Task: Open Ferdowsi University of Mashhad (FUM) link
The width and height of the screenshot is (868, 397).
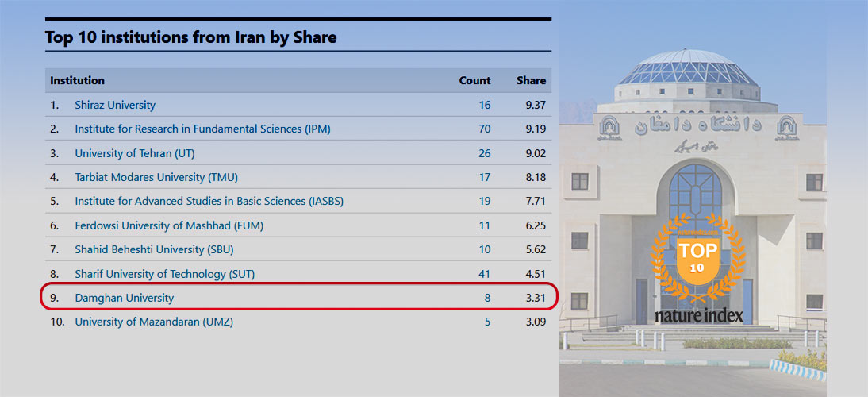Action: coord(169,225)
